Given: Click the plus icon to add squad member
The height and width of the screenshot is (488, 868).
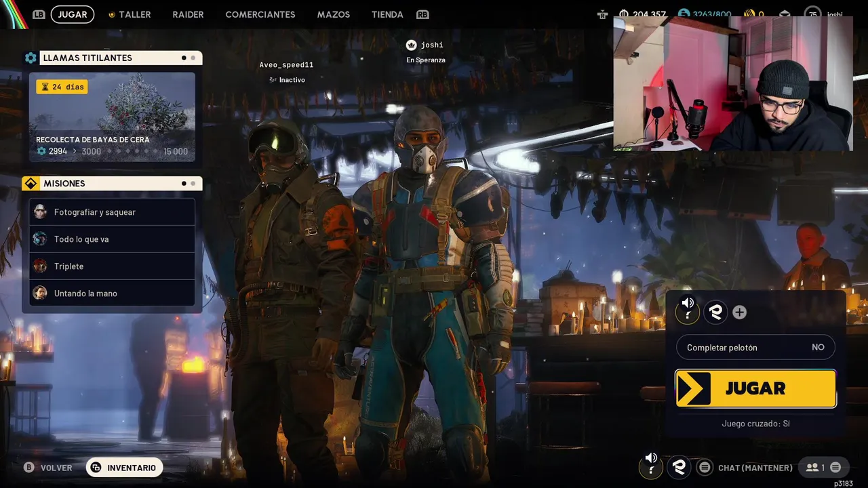Looking at the screenshot, I should (x=740, y=312).
